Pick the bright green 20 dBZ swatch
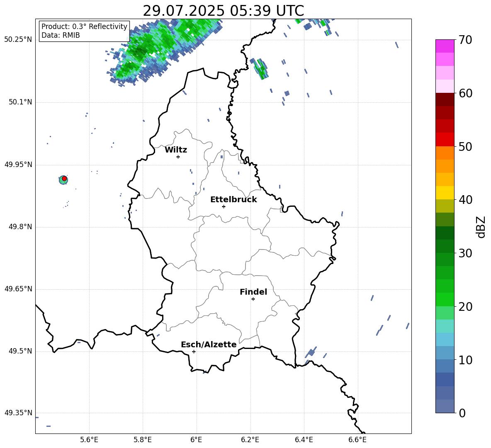 [445, 299]
